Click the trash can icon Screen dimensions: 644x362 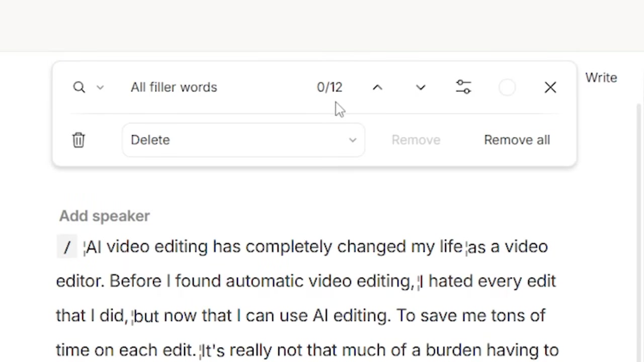(78, 140)
